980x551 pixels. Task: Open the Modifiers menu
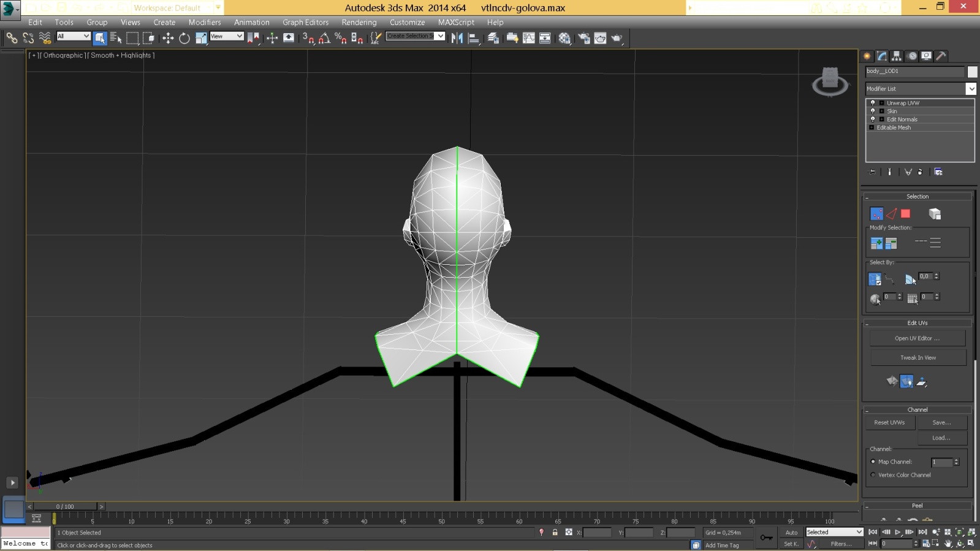[x=205, y=22]
